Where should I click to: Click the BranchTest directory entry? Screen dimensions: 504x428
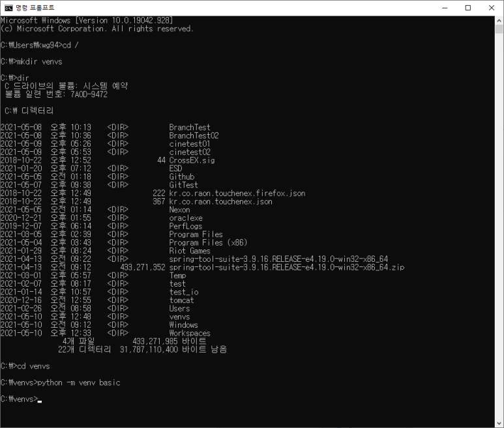click(190, 128)
